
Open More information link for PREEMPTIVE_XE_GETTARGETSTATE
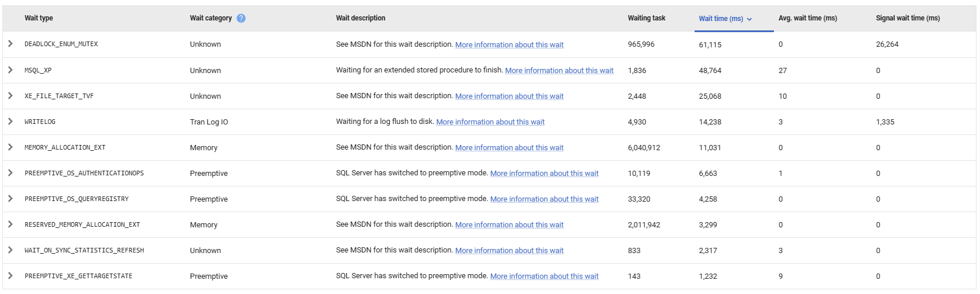coord(544,276)
